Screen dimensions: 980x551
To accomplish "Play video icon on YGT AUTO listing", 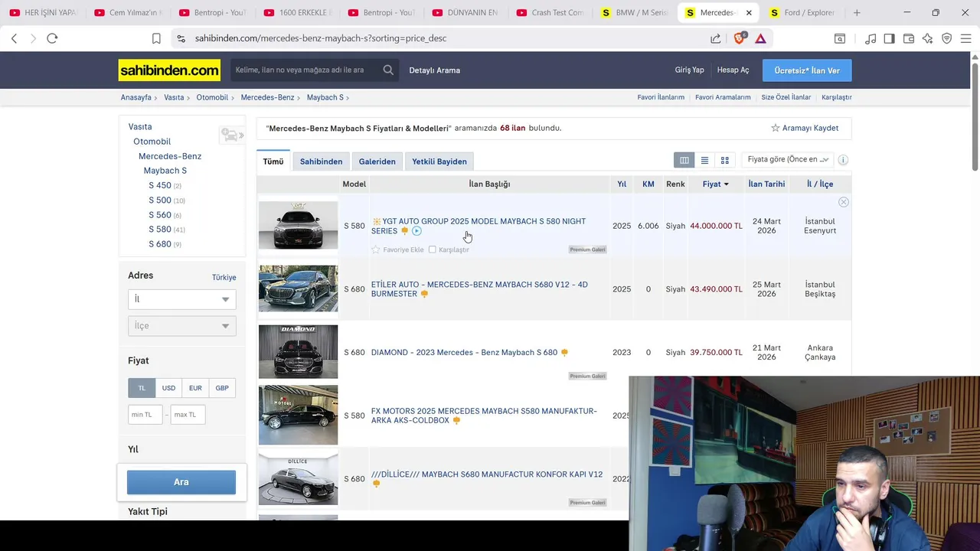I will pyautogui.click(x=416, y=231).
